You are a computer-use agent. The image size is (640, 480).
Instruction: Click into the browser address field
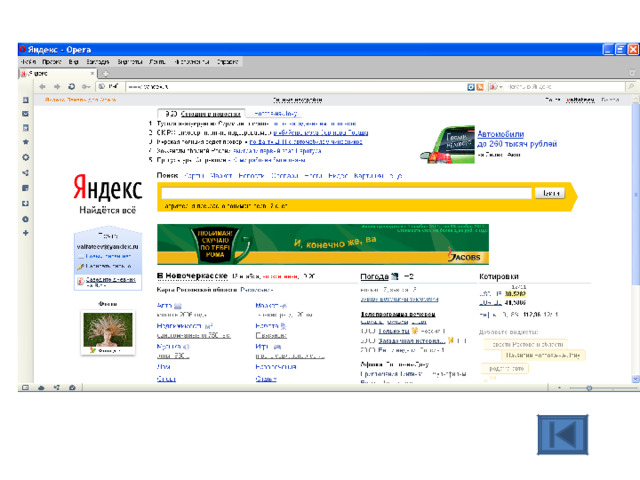tap(296, 87)
